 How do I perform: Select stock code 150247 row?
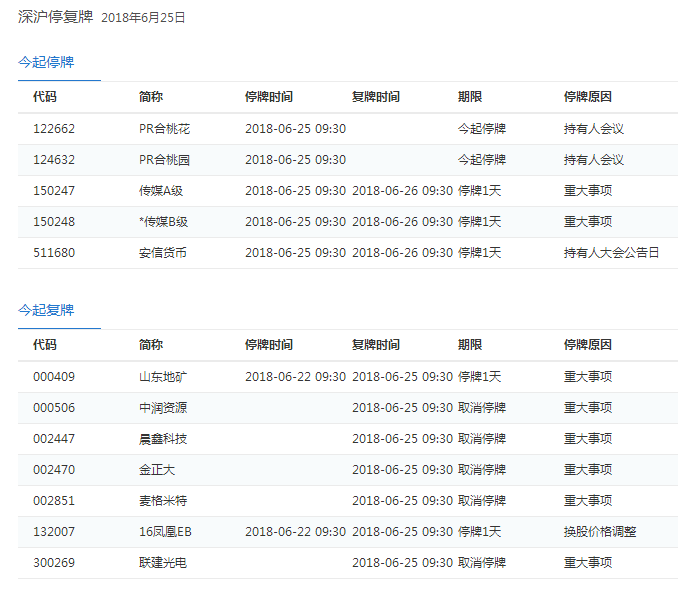pos(54,191)
